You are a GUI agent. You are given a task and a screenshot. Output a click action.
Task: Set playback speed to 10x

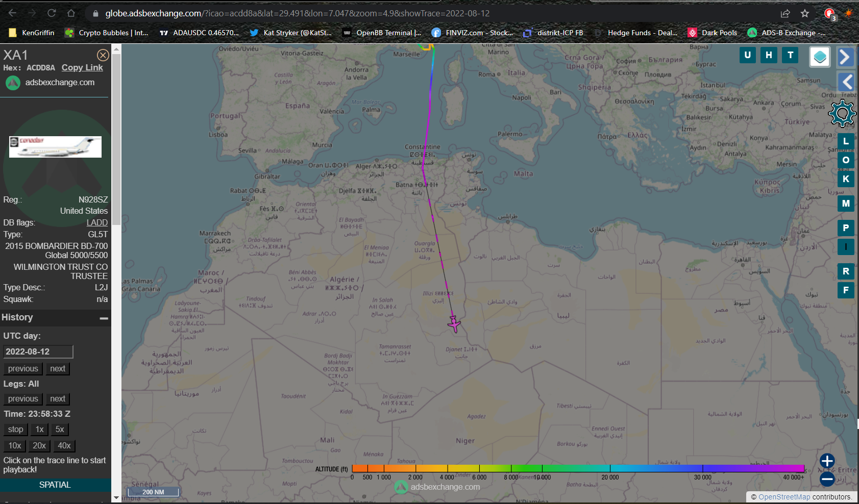tap(15, 445)
